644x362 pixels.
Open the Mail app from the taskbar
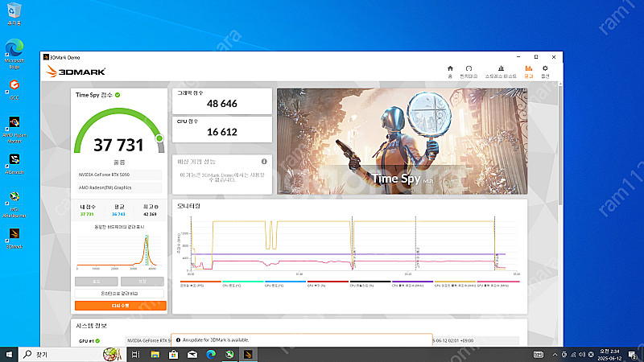(192, 354)
